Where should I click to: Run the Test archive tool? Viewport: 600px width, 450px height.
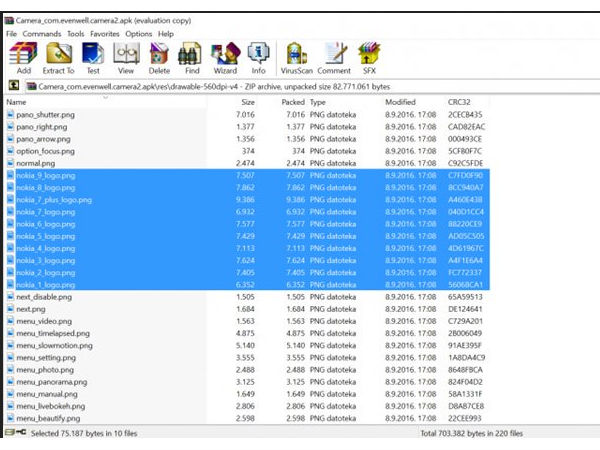(x=93, y=58)
